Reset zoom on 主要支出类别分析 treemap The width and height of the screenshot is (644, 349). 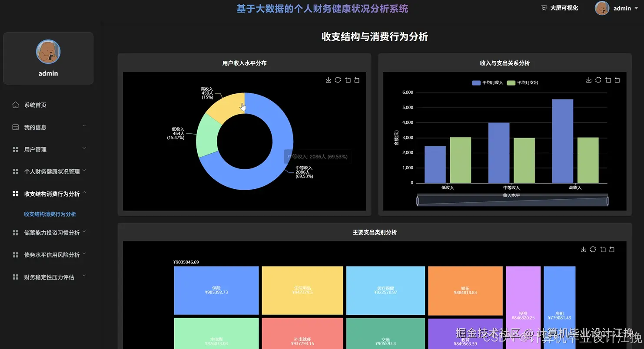[612, 249]
